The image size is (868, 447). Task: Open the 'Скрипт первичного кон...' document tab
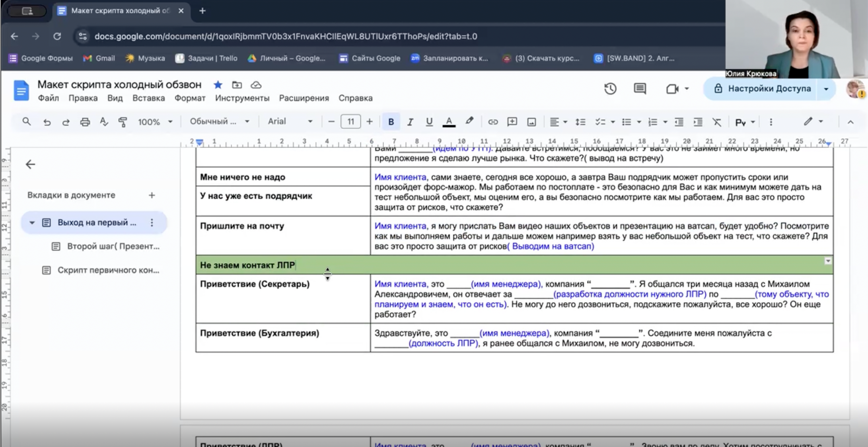click(x=108, y=270)
